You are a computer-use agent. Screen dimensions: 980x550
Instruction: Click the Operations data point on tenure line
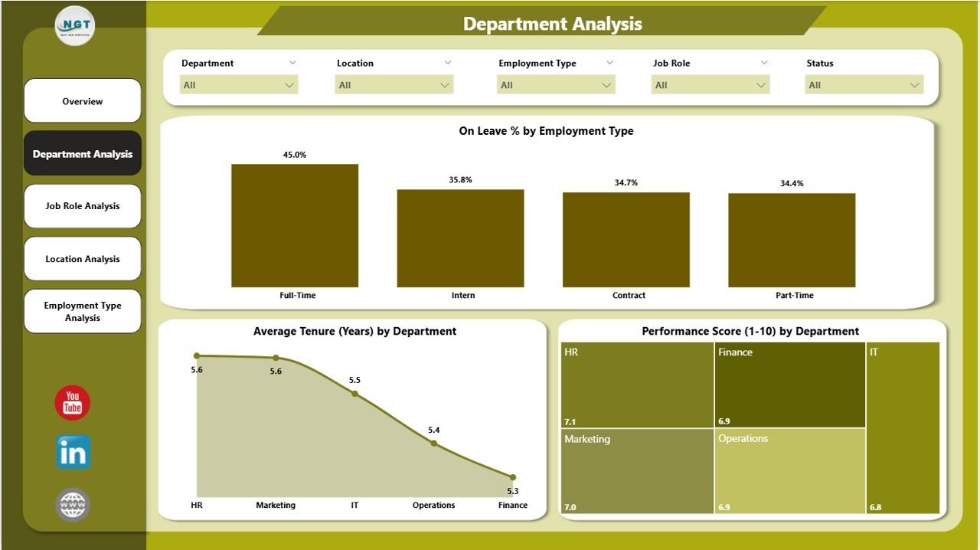(x=434, y=441)
